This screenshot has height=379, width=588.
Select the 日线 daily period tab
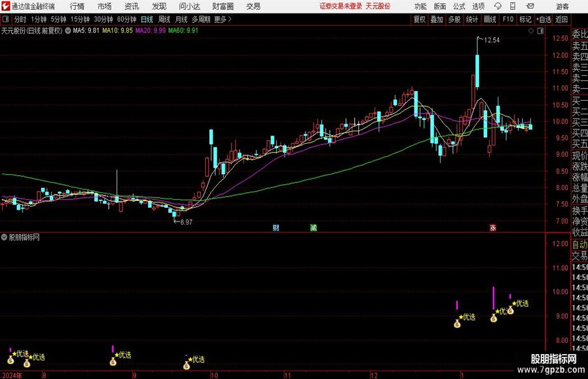147,19
